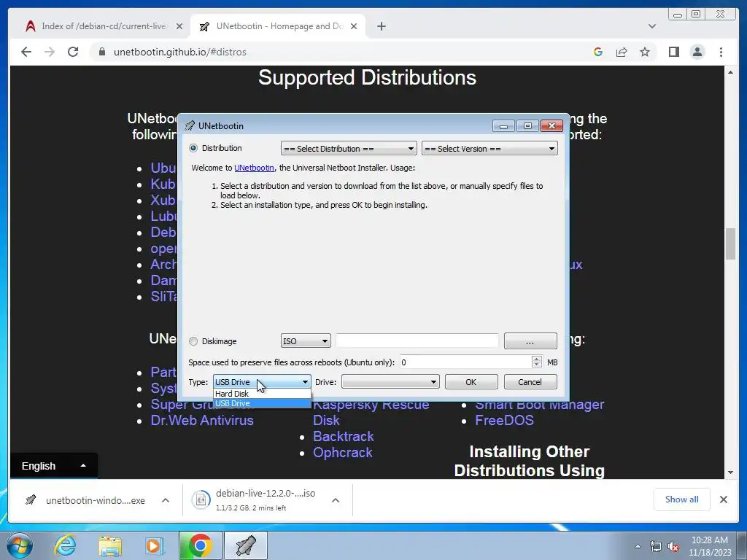Click the Google icon in address bar

(598, 52)
